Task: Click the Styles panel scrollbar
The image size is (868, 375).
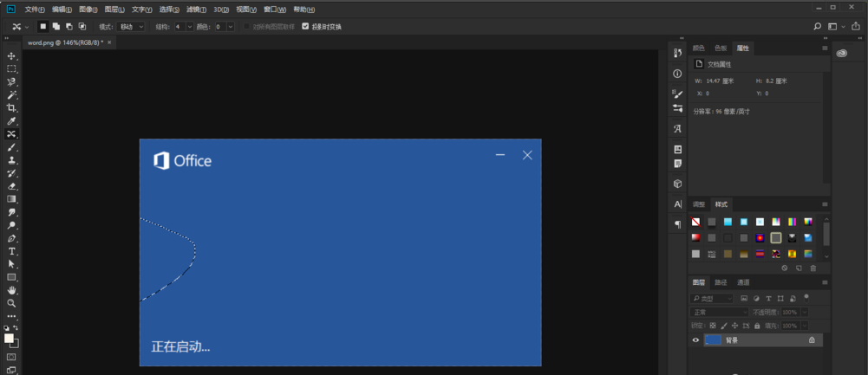Action: point(826,234)
